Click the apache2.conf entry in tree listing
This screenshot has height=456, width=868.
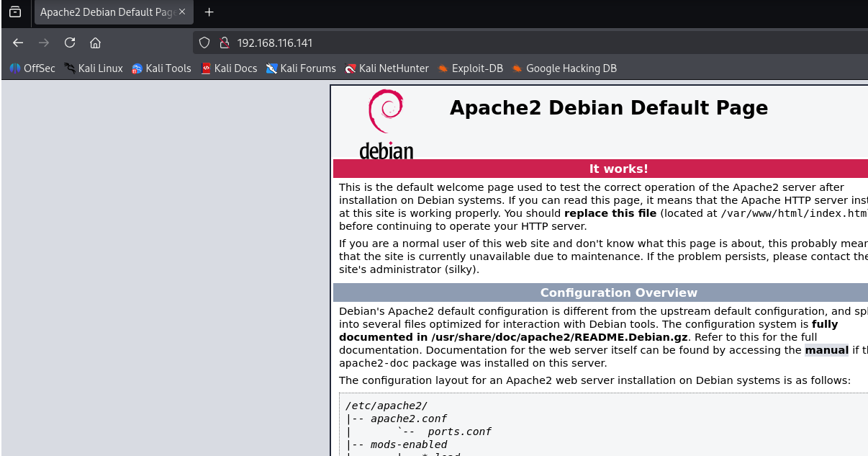[409, 419]
